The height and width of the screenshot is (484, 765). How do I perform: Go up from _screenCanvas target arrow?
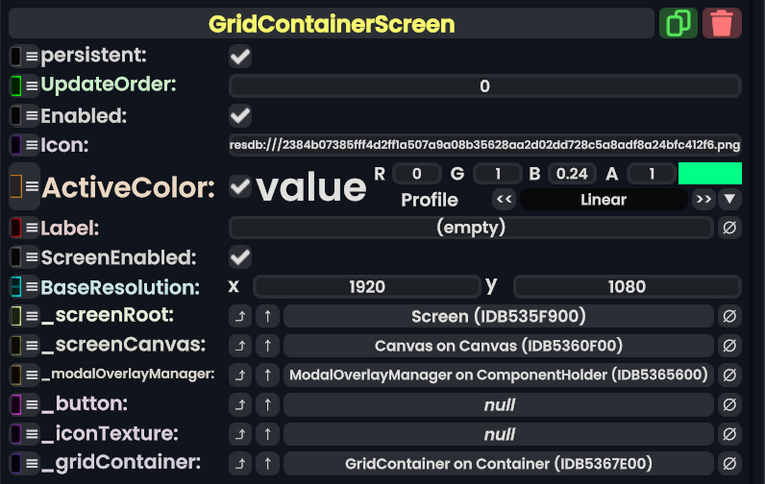click(267, 345)
